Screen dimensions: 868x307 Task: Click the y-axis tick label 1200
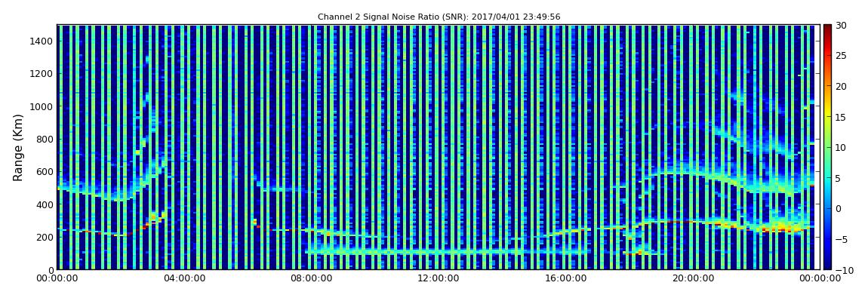coord(42,74)
